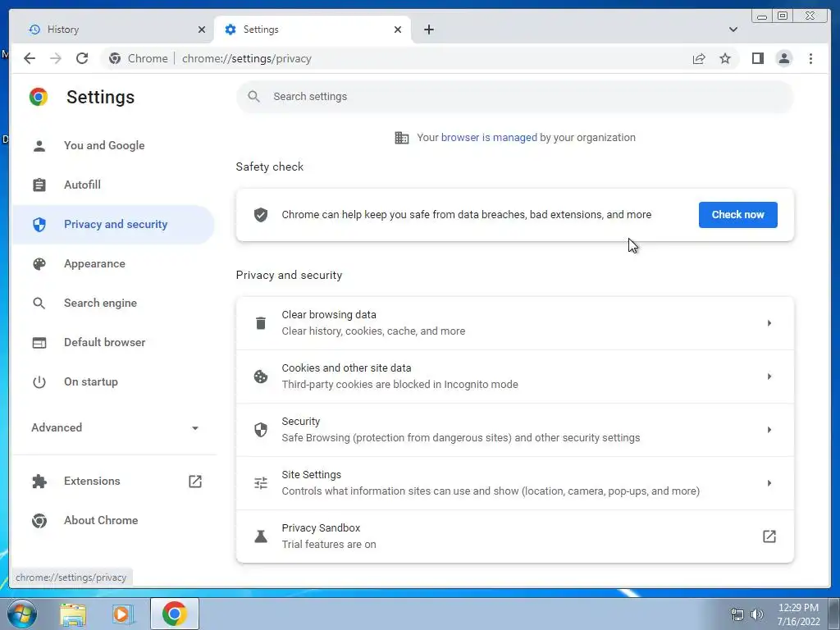Image resolution: width=840 pixels, height=630 pixels.
Task: Focus the Search settings field
Action: [x=515, y=97]
